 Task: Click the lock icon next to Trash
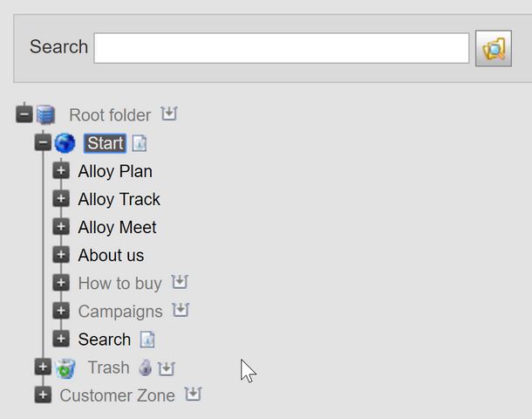pyautogui.click(x=146, y=368)
